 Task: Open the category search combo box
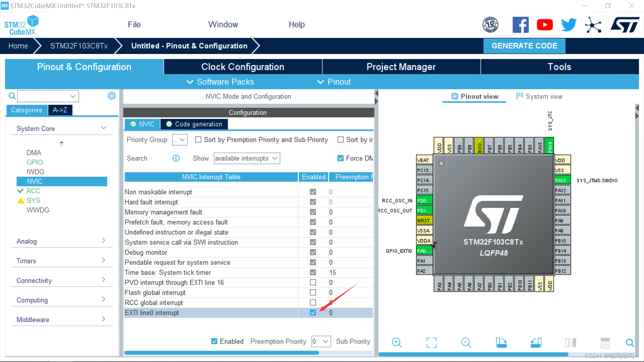click(48, 96)
